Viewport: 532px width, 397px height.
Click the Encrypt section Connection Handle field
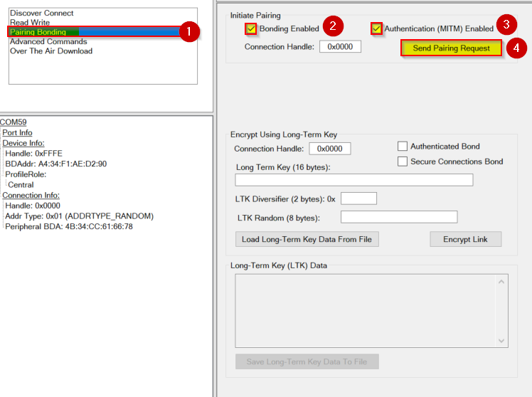(329, 149)
